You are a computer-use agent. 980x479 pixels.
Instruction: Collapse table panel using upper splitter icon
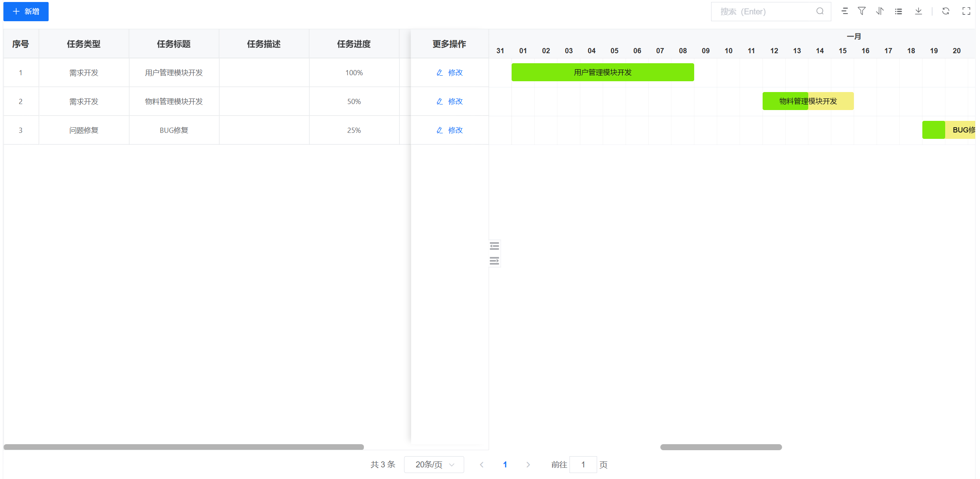[494, 246]
